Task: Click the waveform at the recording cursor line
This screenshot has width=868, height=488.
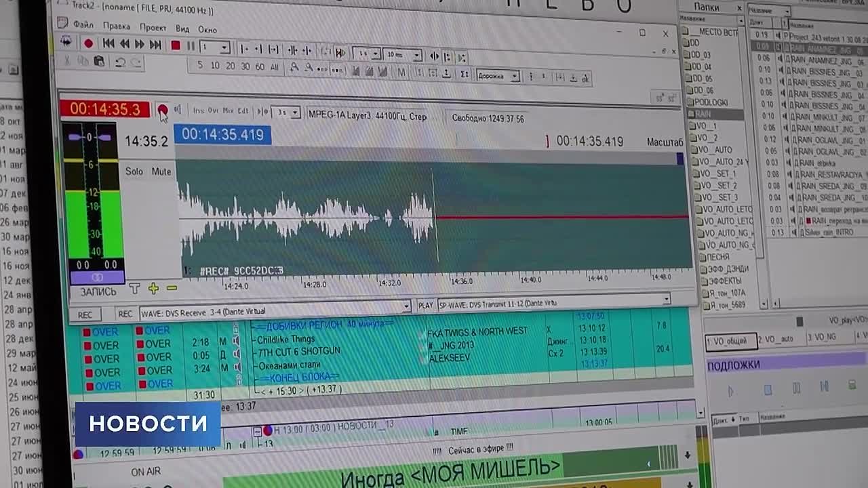Action: [x=434, y=217]
